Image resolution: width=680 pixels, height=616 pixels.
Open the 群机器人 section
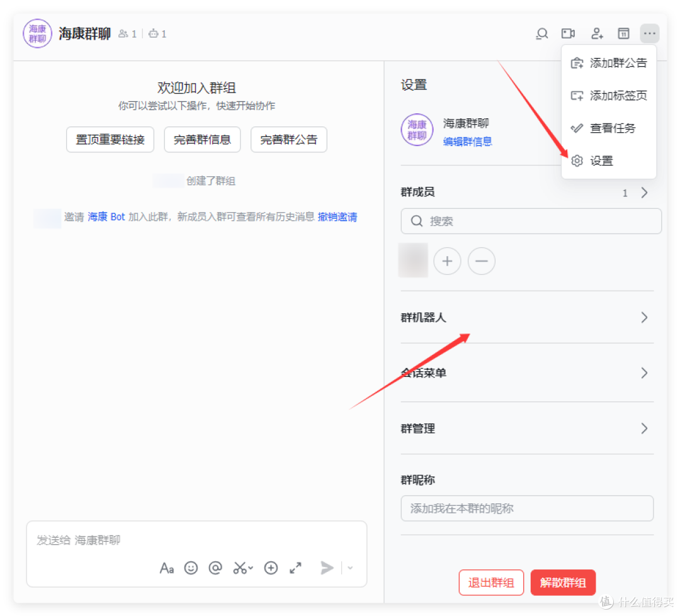[x=527, y=317]
